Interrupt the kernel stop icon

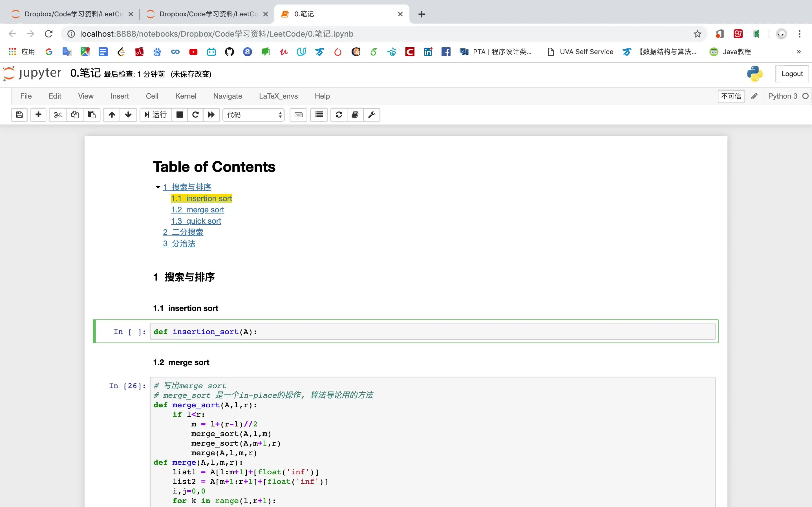180,115
